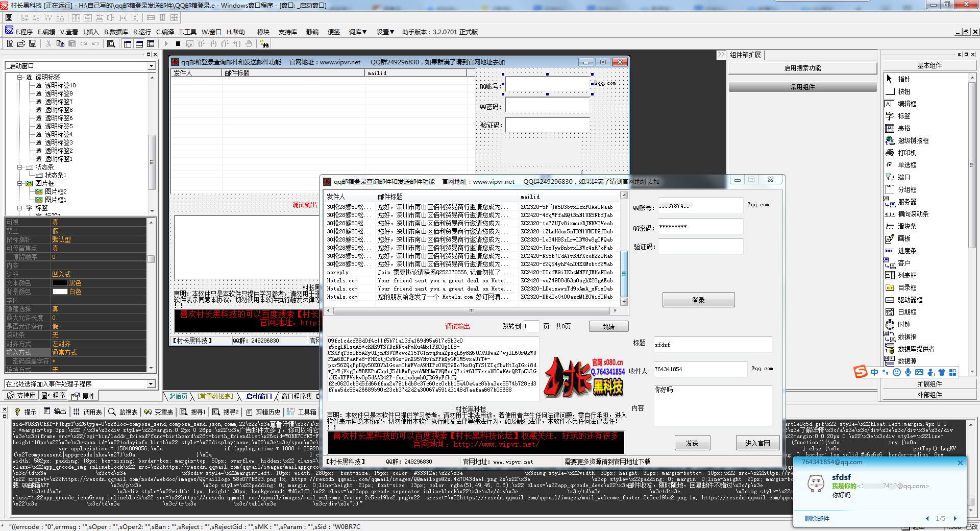
Task: Select the 超级链接框 hyperlink component
Action: (913, 140)
